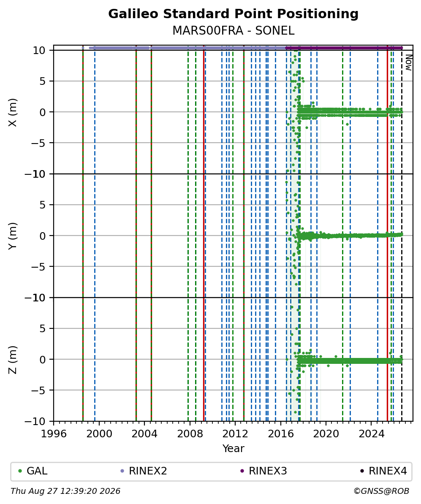This screenshot has width=421, height=504.
Task: Click the 2016 year tick label
Action: pyautogui.click(x=281, y=434)
